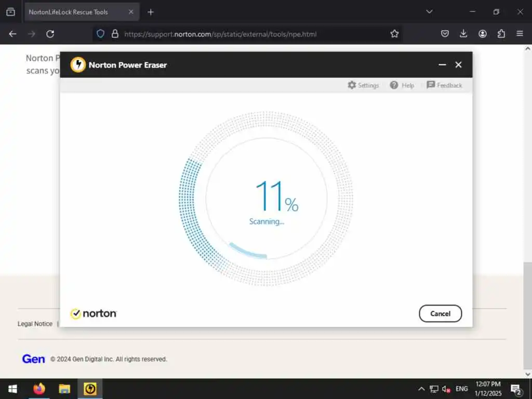Show hidden system tray icons
Image resolution: width=532 pixels, height=399 pixels.
tap(421, 389)
